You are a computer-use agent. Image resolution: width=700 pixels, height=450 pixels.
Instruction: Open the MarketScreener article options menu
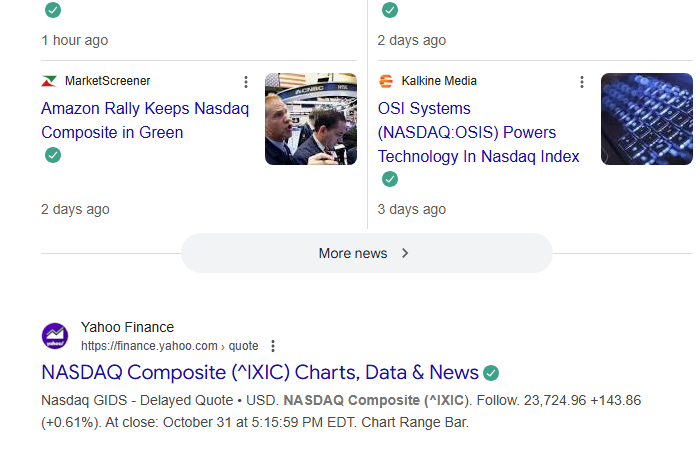click(x=246, y=82)
